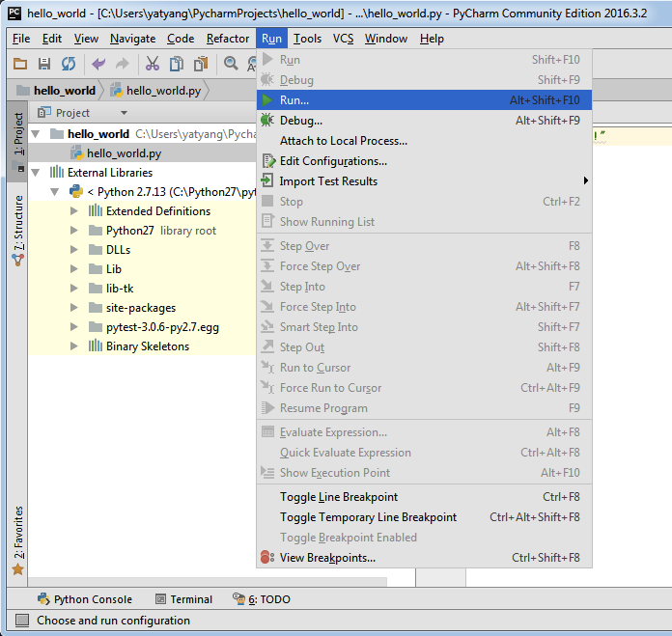Select Toggle Line Breakpoint
The image size is (672, 636).
[424, 497]
